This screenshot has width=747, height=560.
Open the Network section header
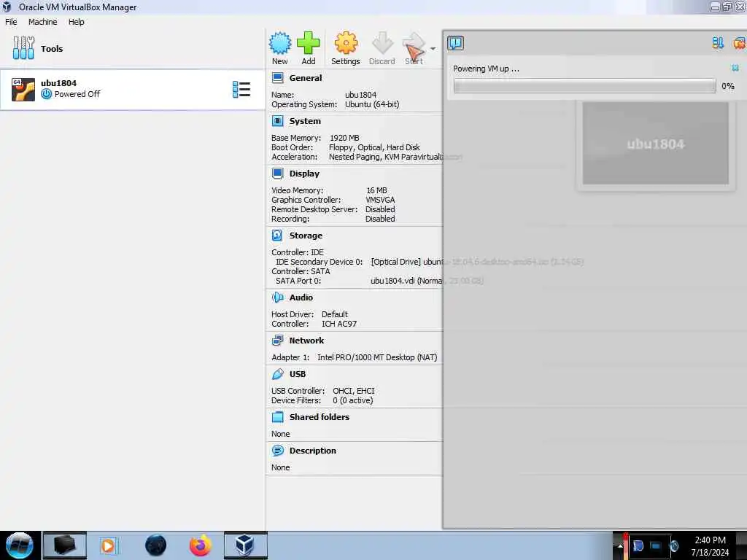(306, 341)
